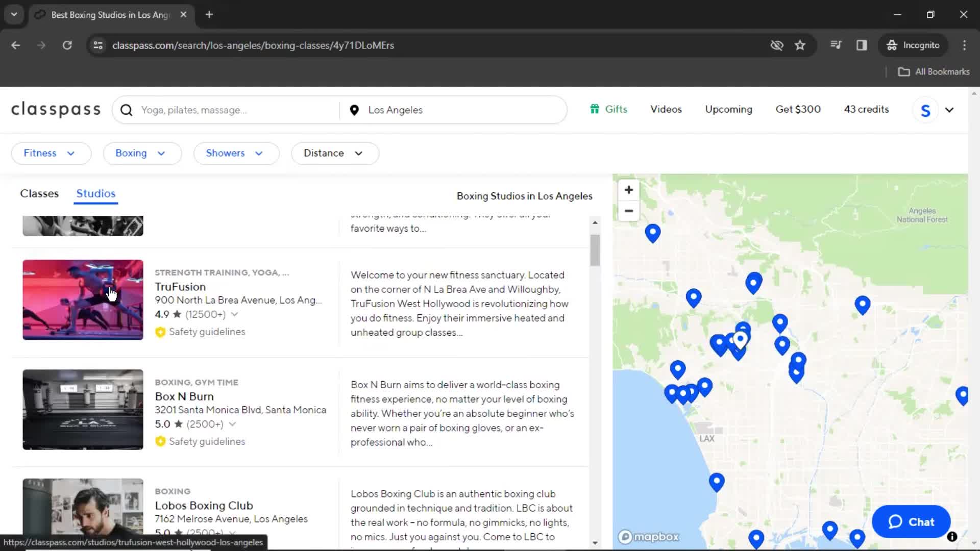Switch to the Classes tab

[x=39, y=194]
